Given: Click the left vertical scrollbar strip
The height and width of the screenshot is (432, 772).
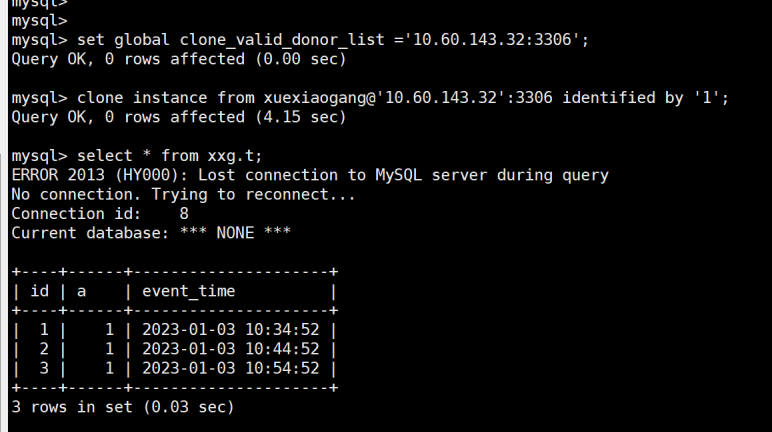Looking at the screenshot, I should click(x=3, y=216).
